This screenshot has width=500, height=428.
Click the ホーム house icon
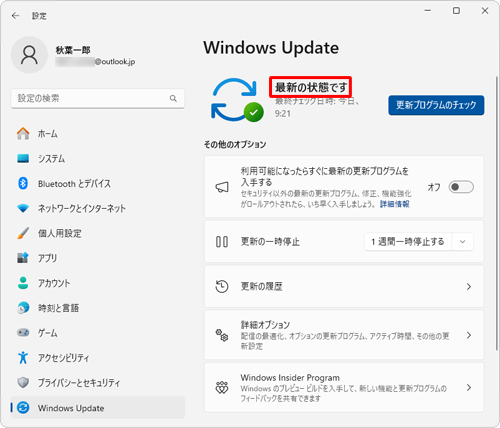(x=23, y=134)
